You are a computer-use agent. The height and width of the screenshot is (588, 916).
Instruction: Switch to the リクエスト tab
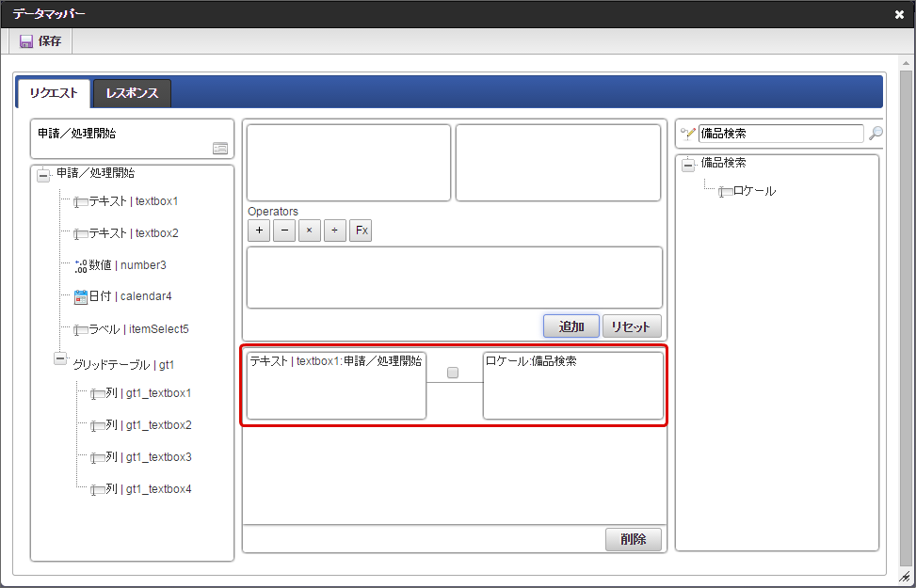(54, 93)
